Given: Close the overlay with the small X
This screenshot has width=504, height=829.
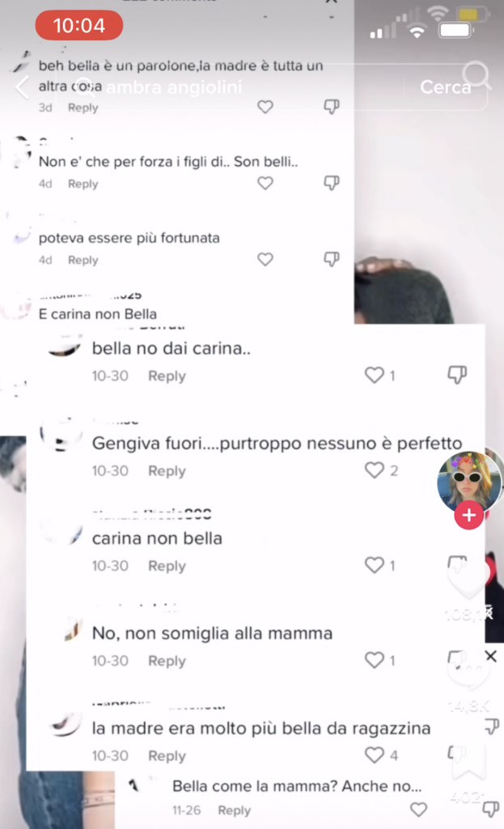Looking at the screenshot, I should [x=491, y=656].
